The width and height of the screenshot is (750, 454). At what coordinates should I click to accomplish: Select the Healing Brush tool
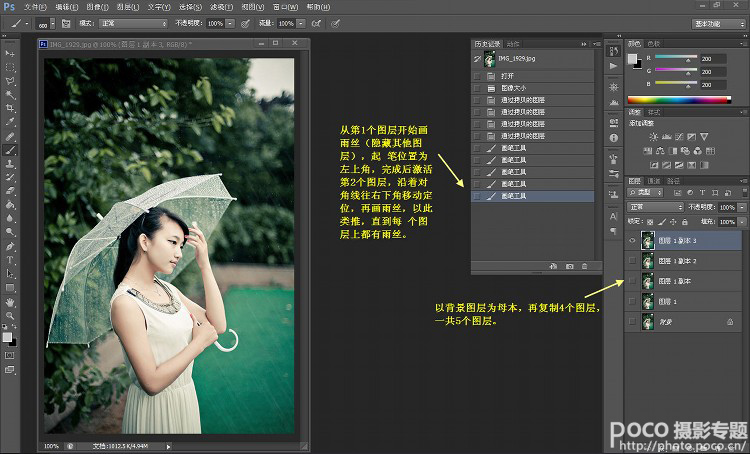click(x=10, y=136)
